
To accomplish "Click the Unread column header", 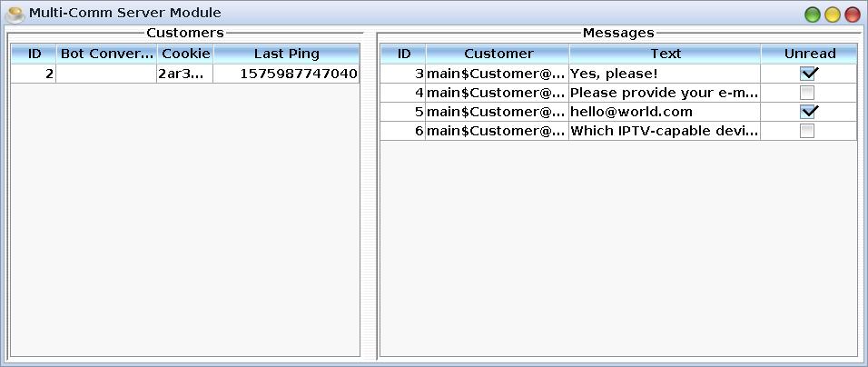I will (809, 54).
